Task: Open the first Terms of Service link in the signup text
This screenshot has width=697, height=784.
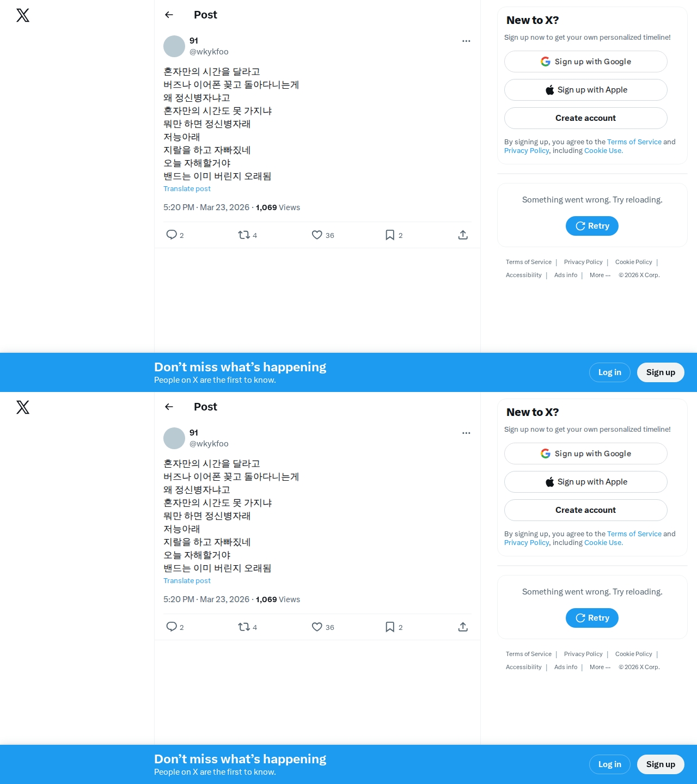Action: point(634,142)
